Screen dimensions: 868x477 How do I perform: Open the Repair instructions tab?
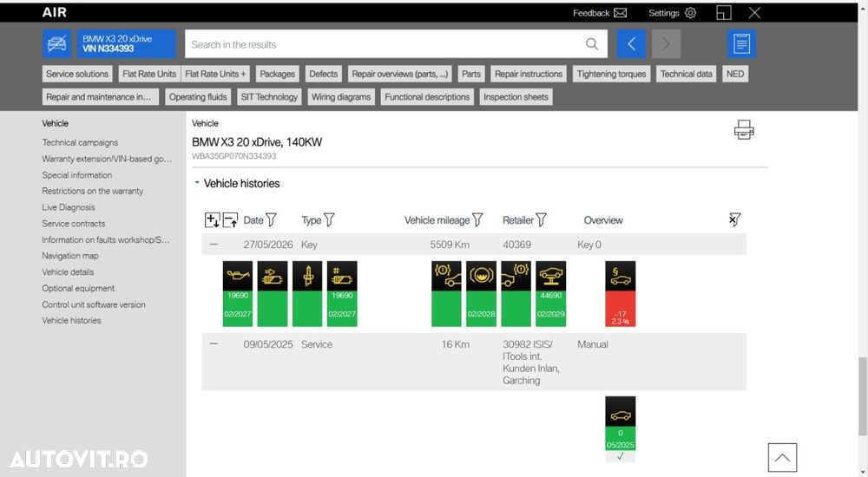point(529,74)
